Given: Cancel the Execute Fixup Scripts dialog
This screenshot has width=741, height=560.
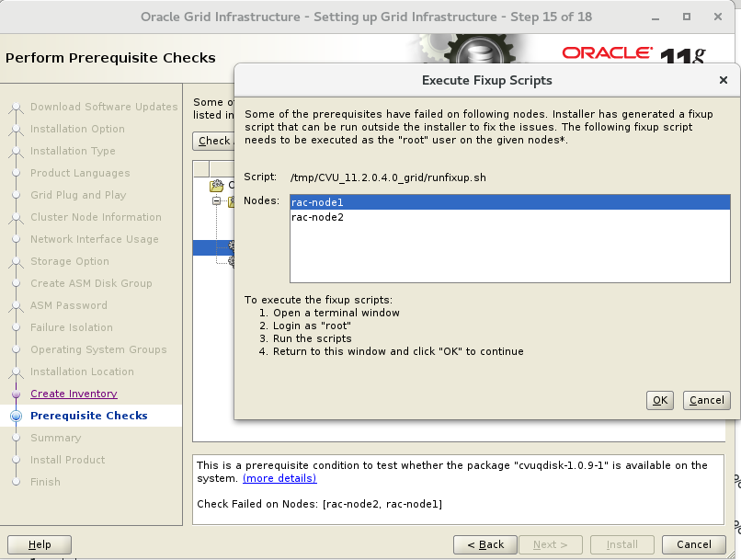Looking at the screenshot, I should [x=706, y=400].
